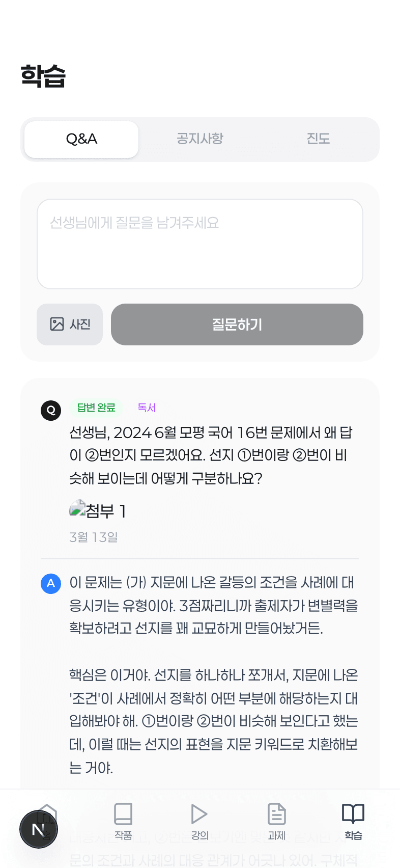
Task: Switch to the 공지사항 tab
Action: pos(199,139)
